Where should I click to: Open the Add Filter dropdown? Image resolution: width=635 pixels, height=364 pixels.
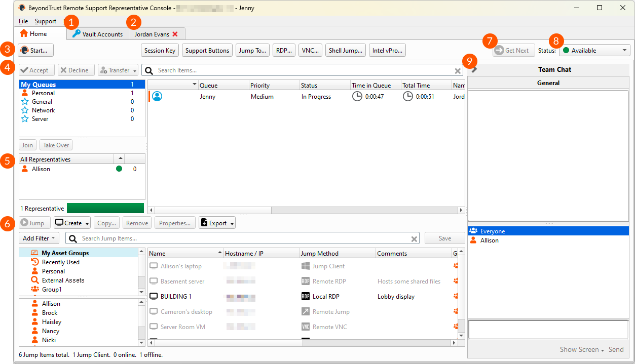click(x=39, y=238)
